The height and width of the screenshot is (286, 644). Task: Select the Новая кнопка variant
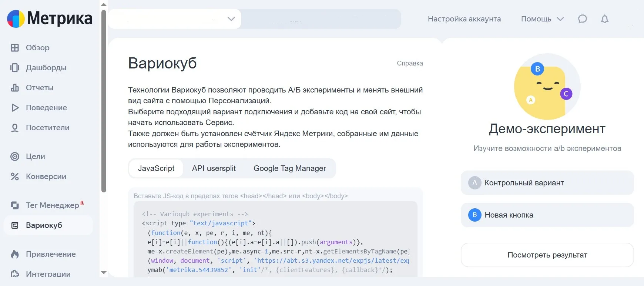[x=547, y=215]
